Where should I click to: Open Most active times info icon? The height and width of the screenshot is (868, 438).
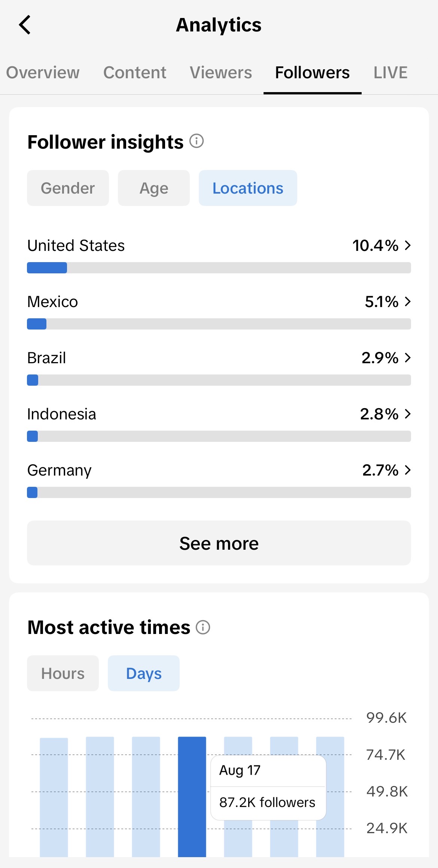(203, 627)
